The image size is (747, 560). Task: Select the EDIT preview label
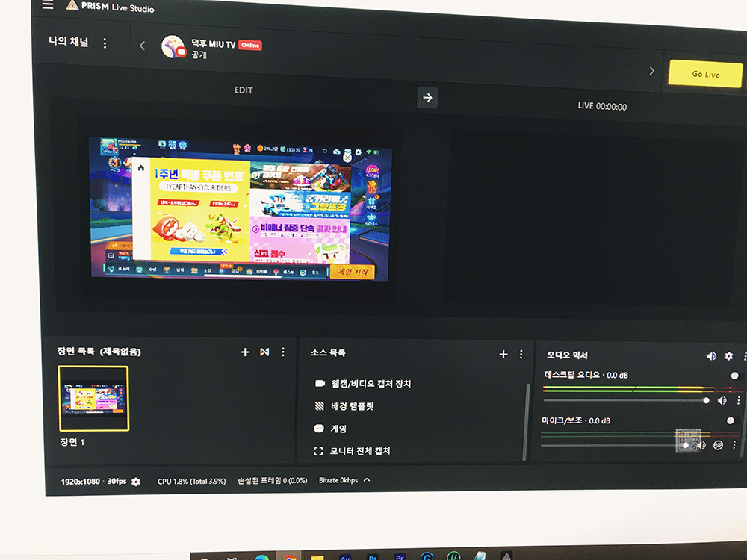[244, 90]
